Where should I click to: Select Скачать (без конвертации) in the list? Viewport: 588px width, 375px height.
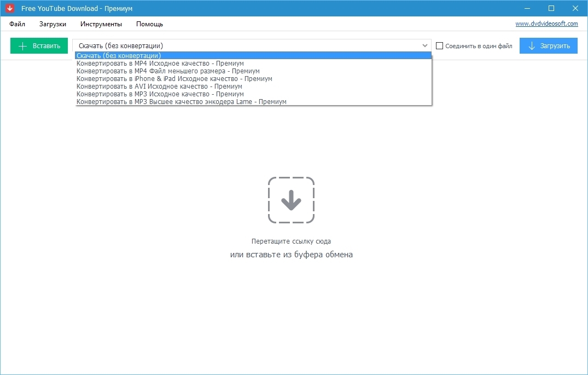click(253, 55)
